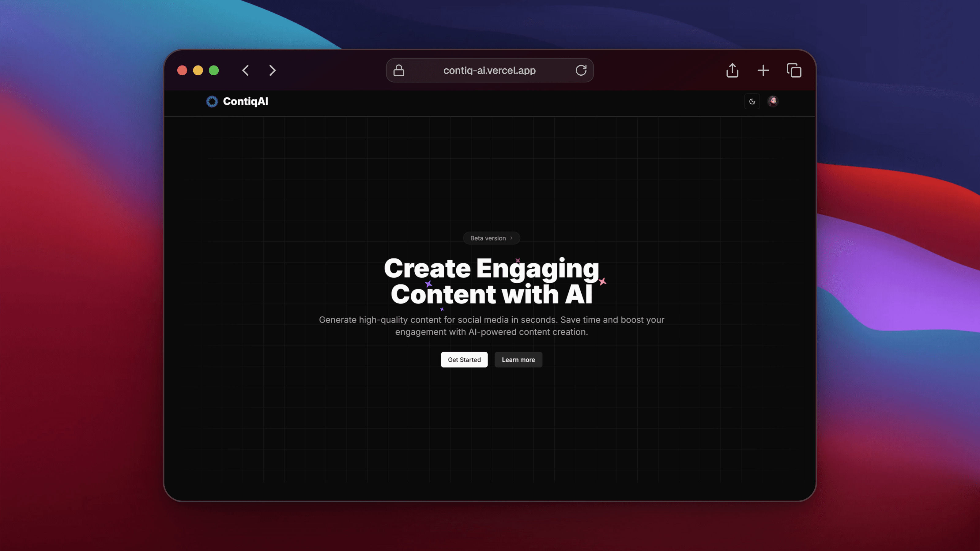The image size is (980, 551).
Task: Toggle dark mode with the moon icon
Action: click(752, 102)
